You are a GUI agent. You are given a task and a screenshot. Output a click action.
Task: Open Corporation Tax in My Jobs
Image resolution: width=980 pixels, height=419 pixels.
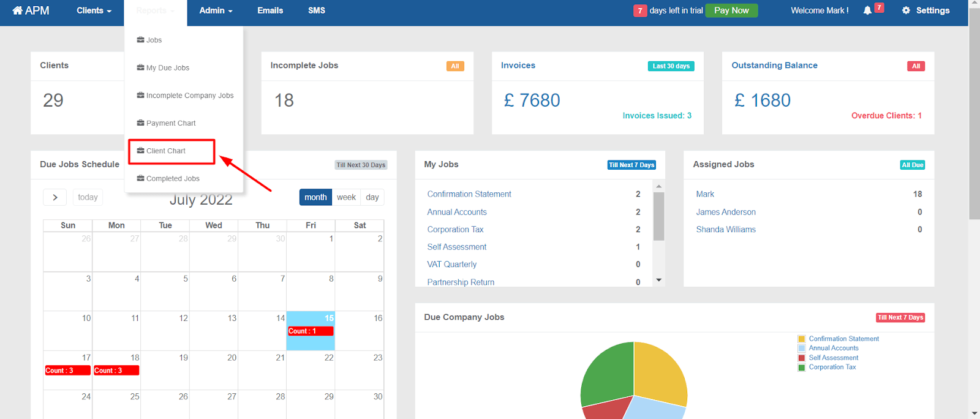(x=455, y=229)
